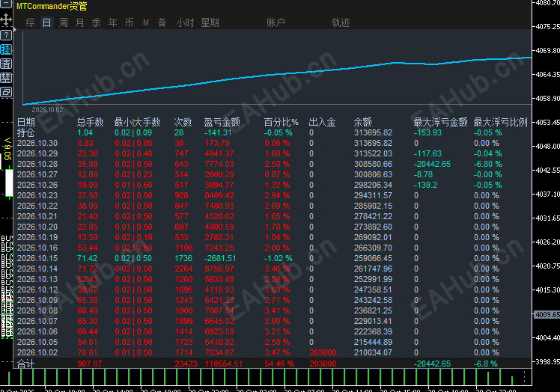Click the -6.80 % cell on 2026.10.28
560x392 pixels.
pyautogui.click(x=488, y=165)
